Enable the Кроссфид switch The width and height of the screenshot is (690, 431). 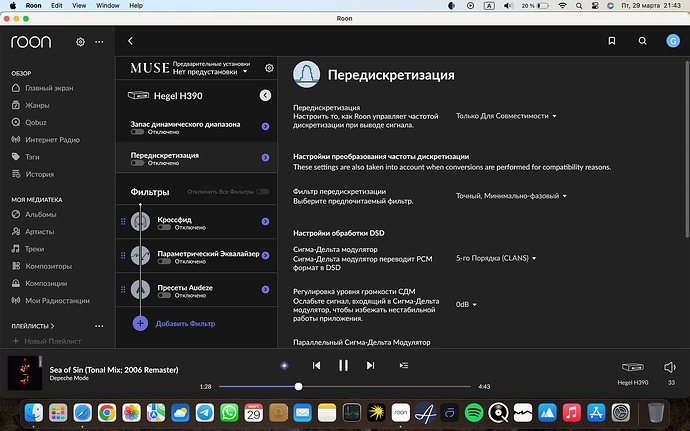[x=164, y=228]
